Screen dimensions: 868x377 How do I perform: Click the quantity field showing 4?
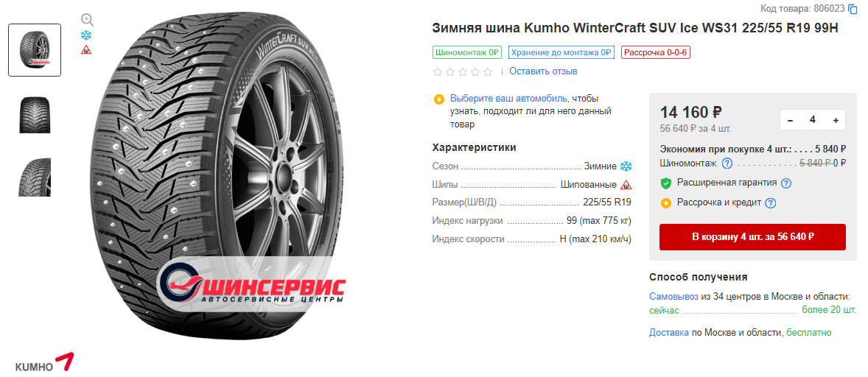point(813,120)
